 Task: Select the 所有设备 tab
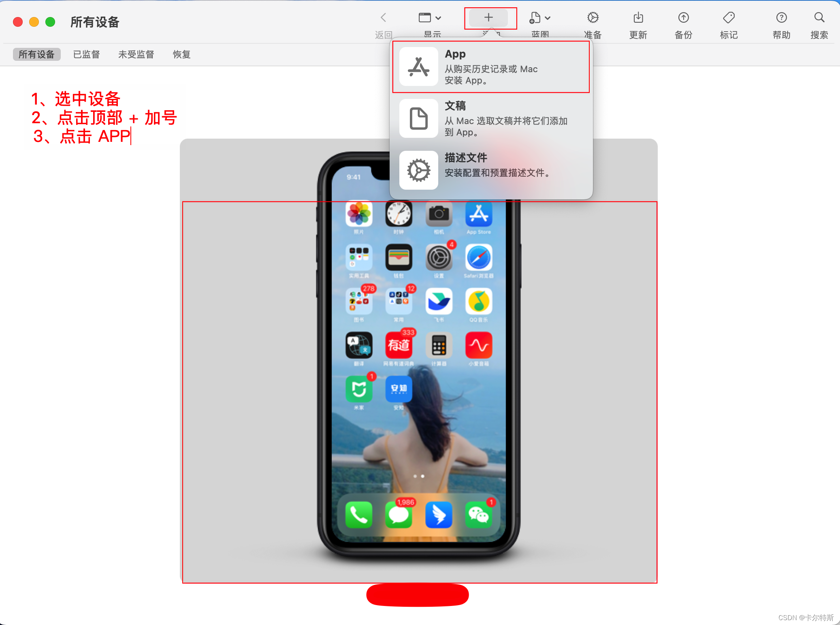(36, 54)
